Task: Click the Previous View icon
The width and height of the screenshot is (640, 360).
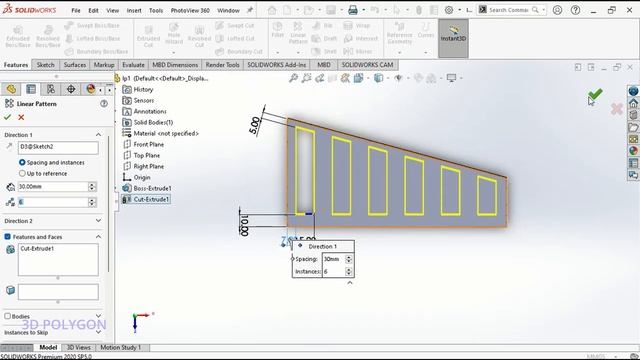Action: click(x=320, y=78)
